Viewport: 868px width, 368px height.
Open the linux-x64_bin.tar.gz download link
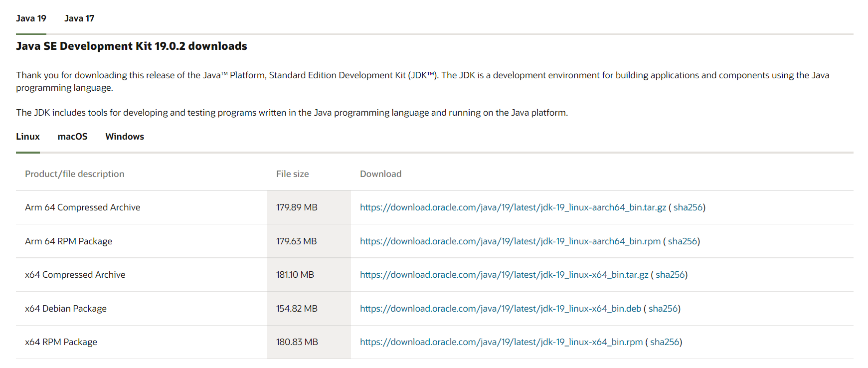(x=504, y=275)
